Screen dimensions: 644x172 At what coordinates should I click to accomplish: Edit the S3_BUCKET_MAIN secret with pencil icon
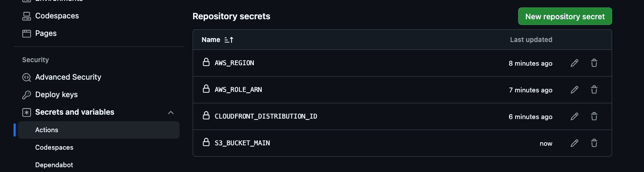tap(575, 143)
